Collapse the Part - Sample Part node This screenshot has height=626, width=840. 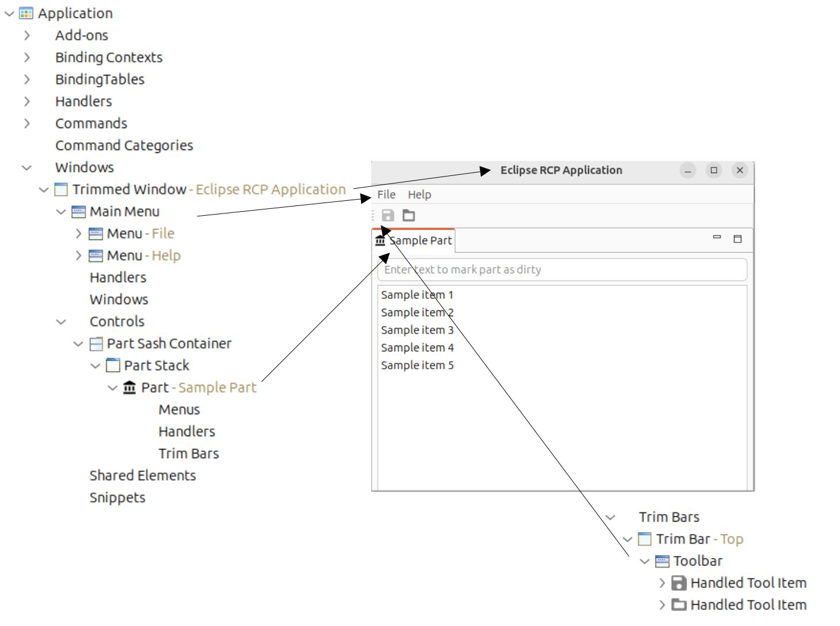113,388
